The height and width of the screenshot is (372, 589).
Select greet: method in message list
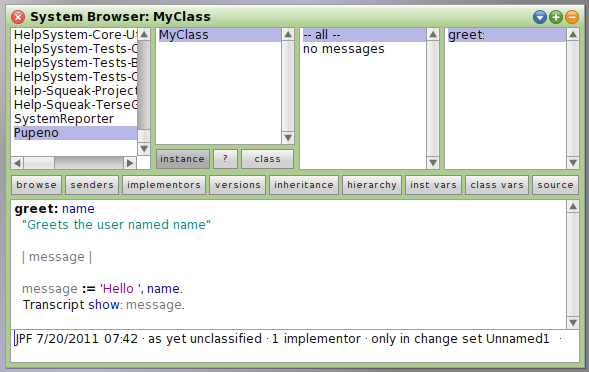pos(506,35)
